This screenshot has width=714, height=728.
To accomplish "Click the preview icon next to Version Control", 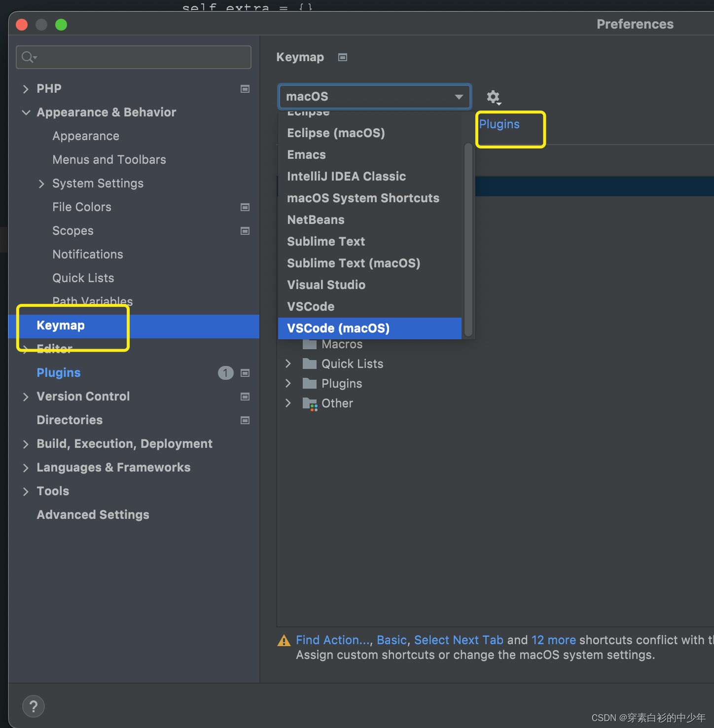I will tap(245, 397).
